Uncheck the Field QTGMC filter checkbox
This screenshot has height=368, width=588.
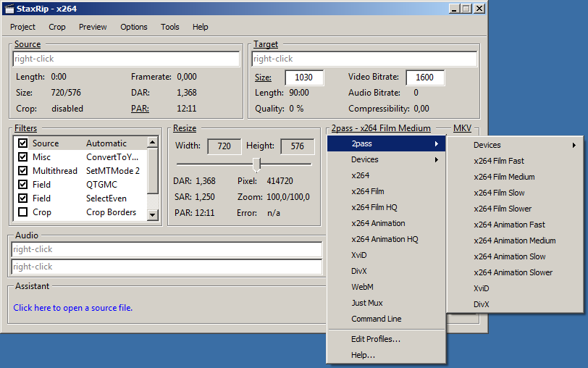23,184
